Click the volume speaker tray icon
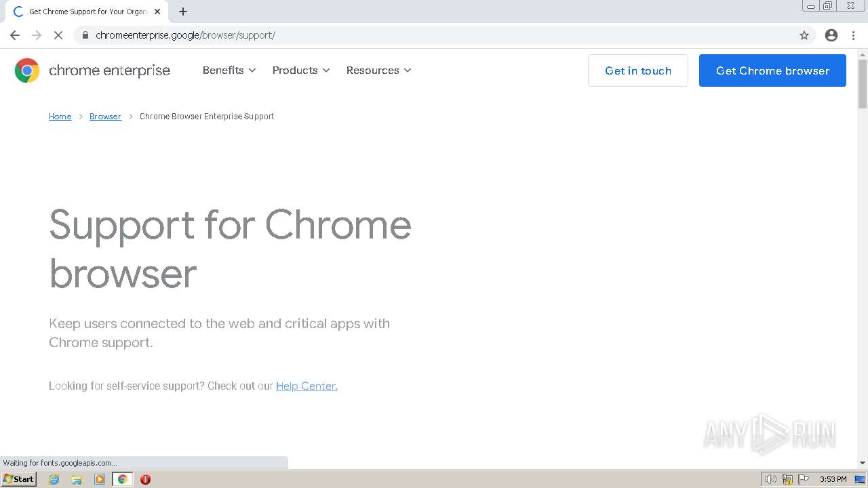Image resolution: width=868 pixels, height=488 pixels. tap(770, 479)
